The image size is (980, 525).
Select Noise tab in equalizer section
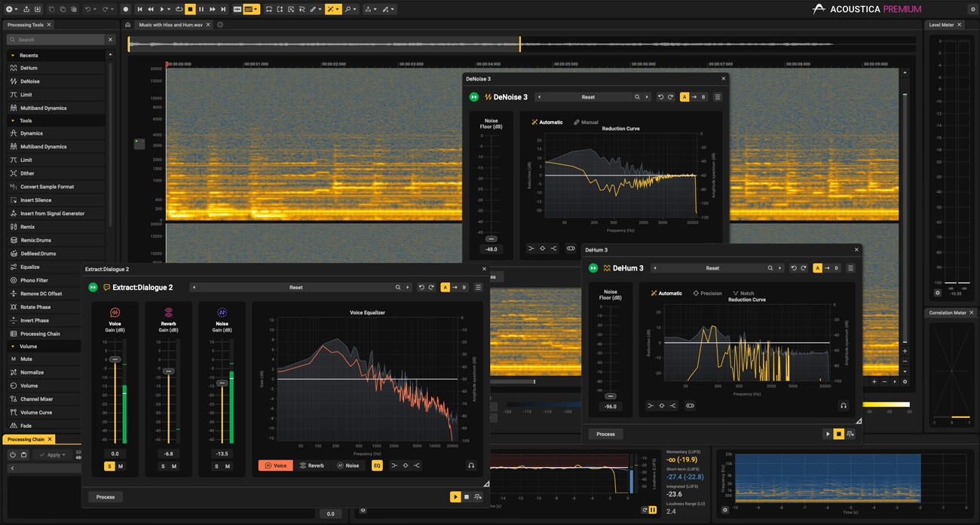pos(348,465)
